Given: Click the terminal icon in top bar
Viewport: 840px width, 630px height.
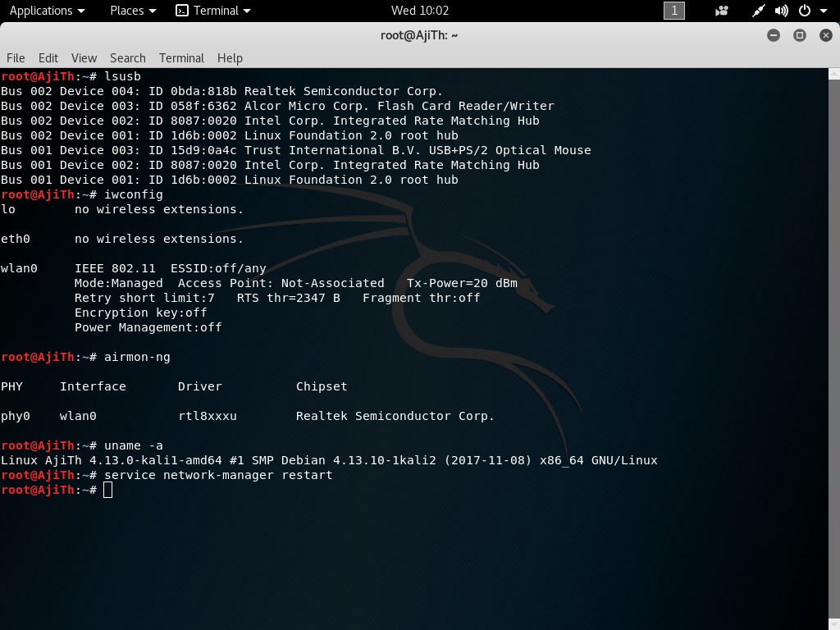Looking at the screenshot, I should coord(182,11).
